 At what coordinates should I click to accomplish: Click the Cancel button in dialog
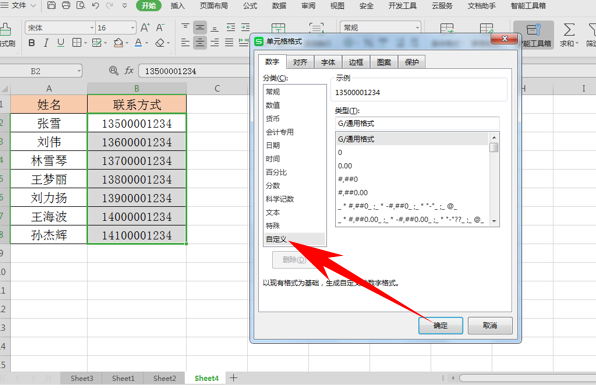[490, 325]
